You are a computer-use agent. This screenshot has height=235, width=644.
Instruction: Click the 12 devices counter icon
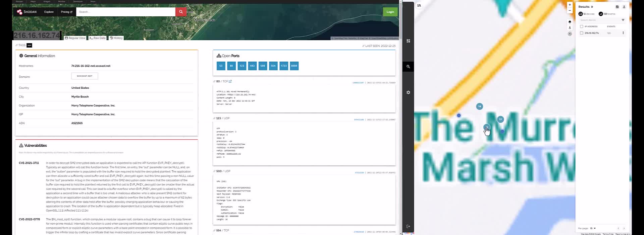(x=581, y=14)
